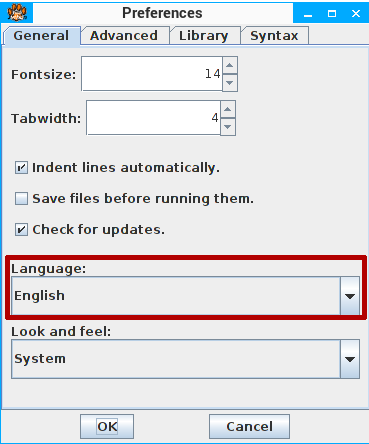Click the tiger paw application icon
The height and width of the screenshot is (444, 369).
(17, 13)
